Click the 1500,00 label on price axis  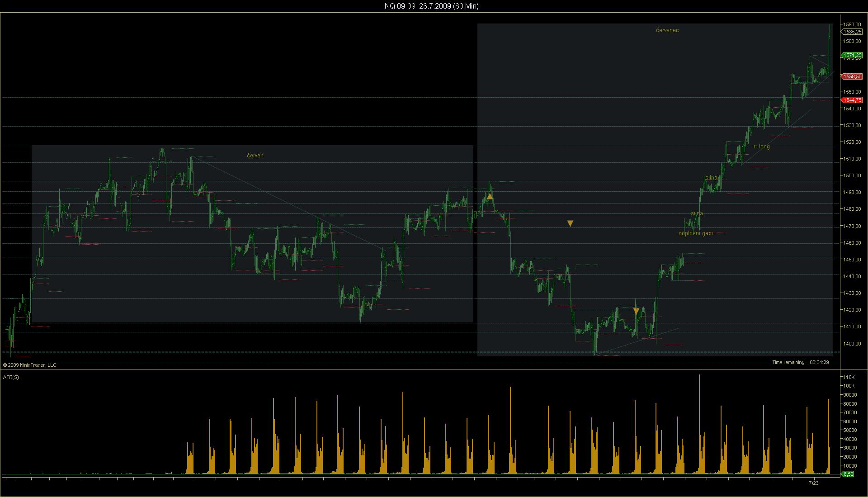(x=852, y=175)
